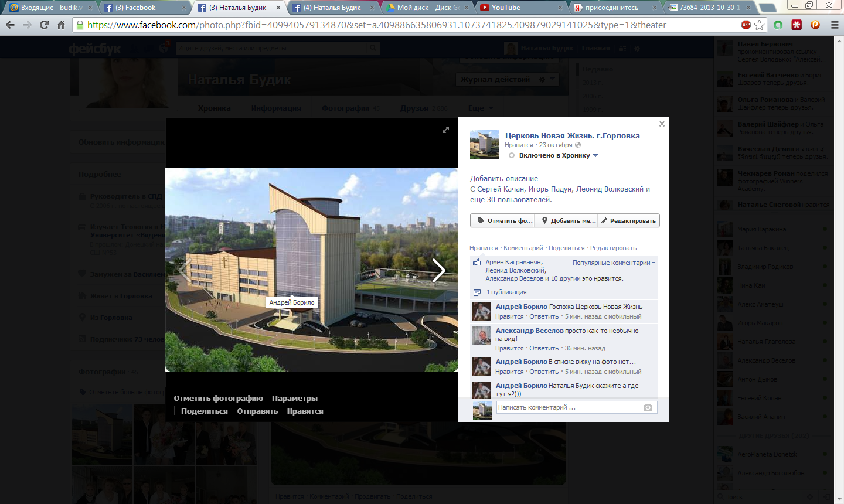Image resolution: width=844 pixels, height=504 pixels.
Task: Open Популярные комментарии sort dropdown
Action: coord(614,263)
